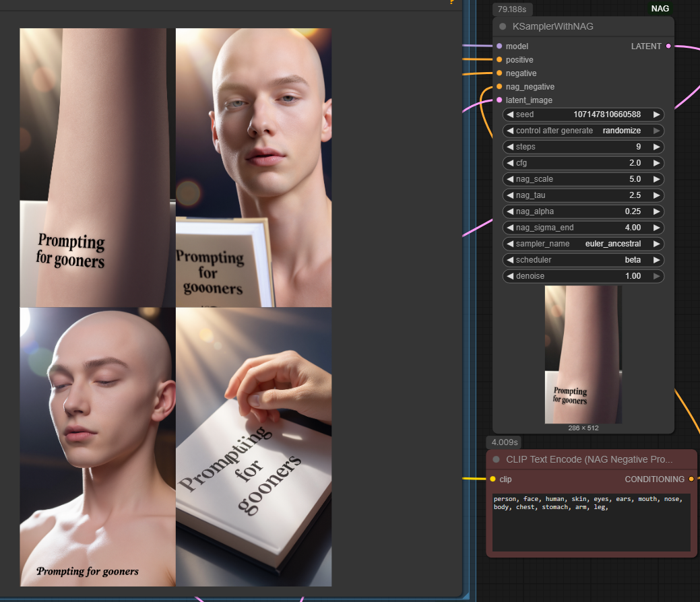Collapse the CLIP Text Encode node dot

[x=496, y=459]
